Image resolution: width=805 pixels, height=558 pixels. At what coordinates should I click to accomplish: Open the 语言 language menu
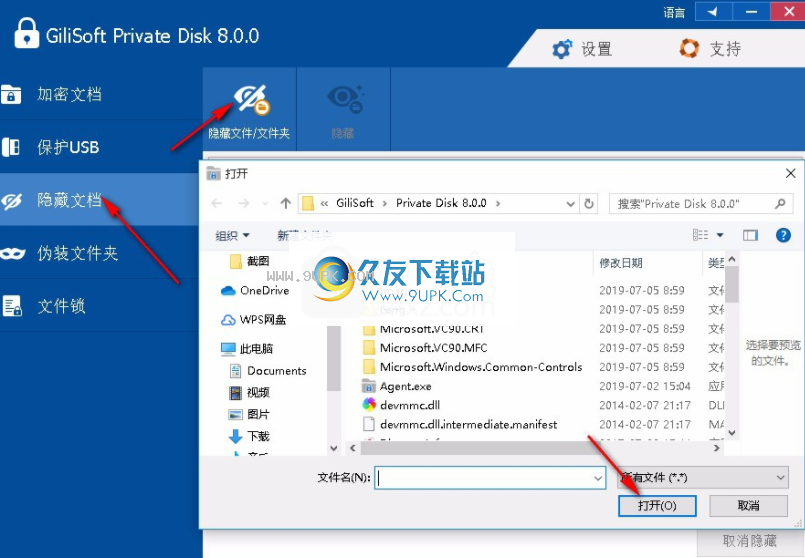(674, 12)
